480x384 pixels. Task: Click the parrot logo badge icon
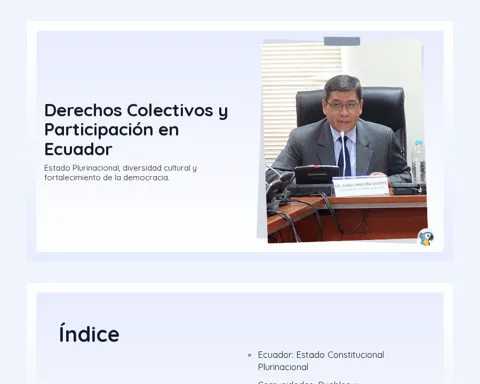click(x=426, y=237)
